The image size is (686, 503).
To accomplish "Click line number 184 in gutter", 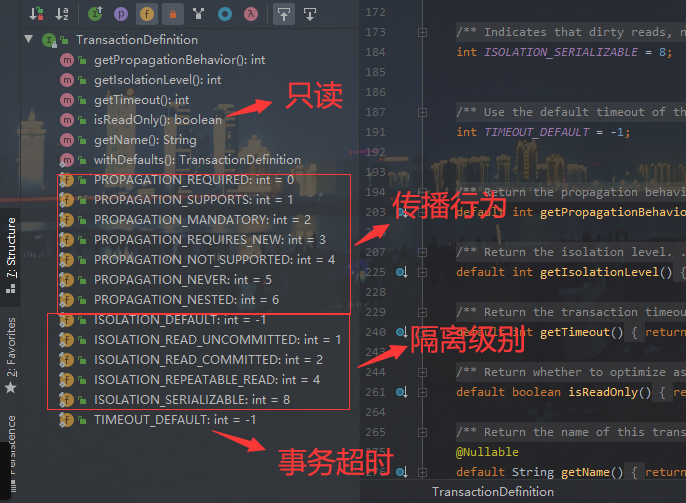I will [x=375, y=52].
